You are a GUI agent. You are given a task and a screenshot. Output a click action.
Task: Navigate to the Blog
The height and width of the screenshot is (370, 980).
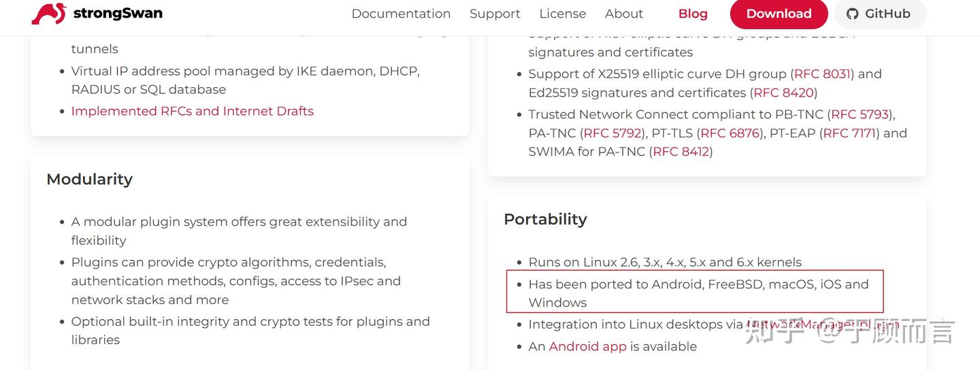693,14
